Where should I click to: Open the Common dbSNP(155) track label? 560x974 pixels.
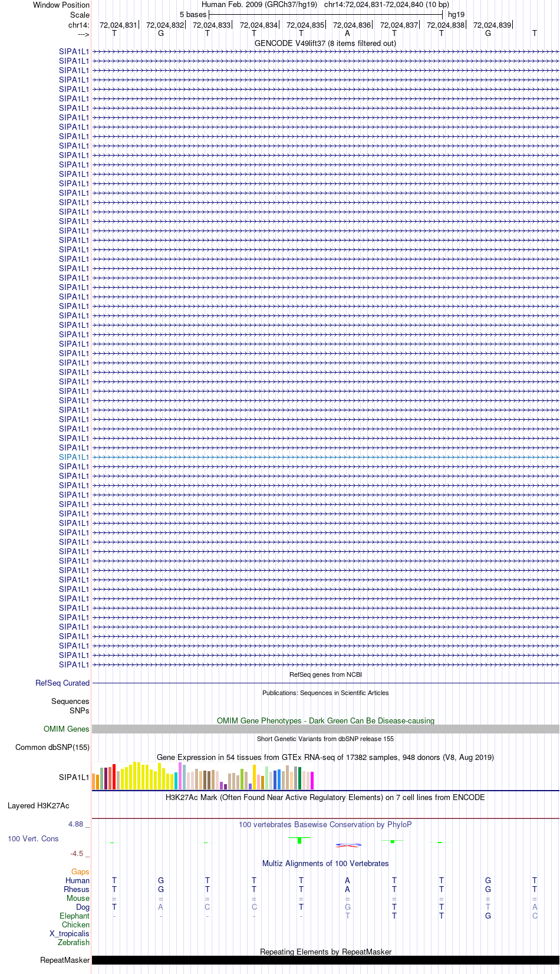(52, 747)
